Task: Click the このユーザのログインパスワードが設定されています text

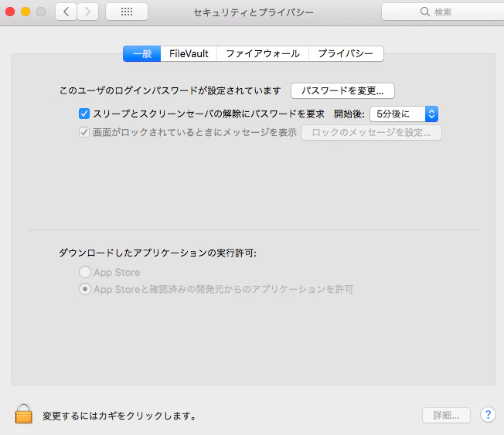Action: point(170,90)
